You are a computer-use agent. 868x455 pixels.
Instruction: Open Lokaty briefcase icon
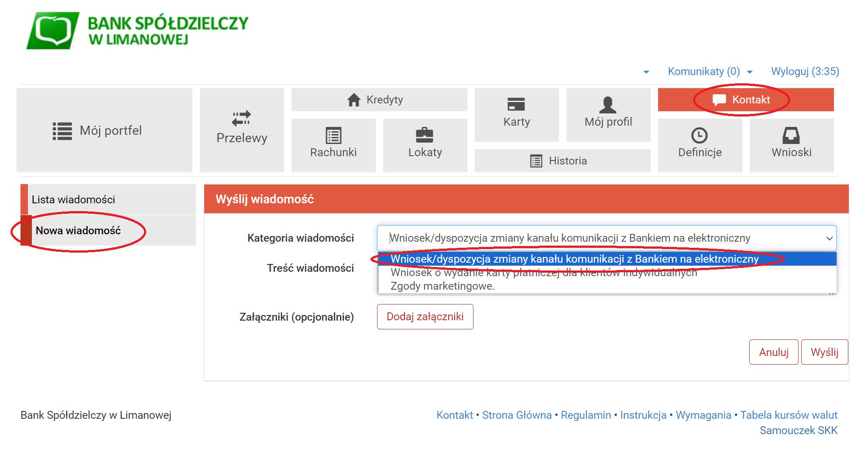click(425, 135)
